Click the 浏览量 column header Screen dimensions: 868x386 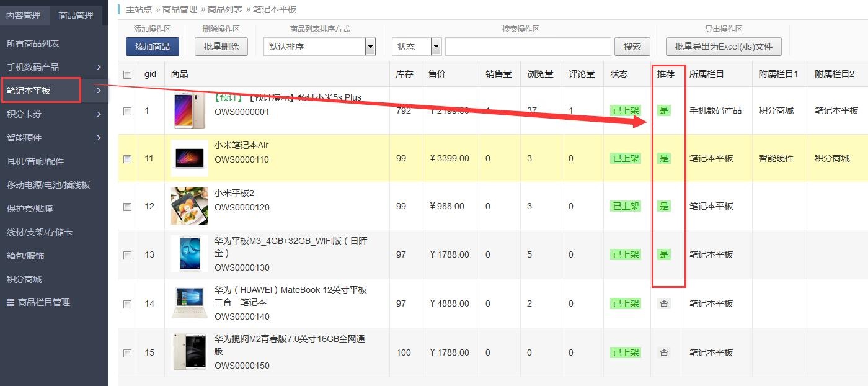[x=540, y=74]
